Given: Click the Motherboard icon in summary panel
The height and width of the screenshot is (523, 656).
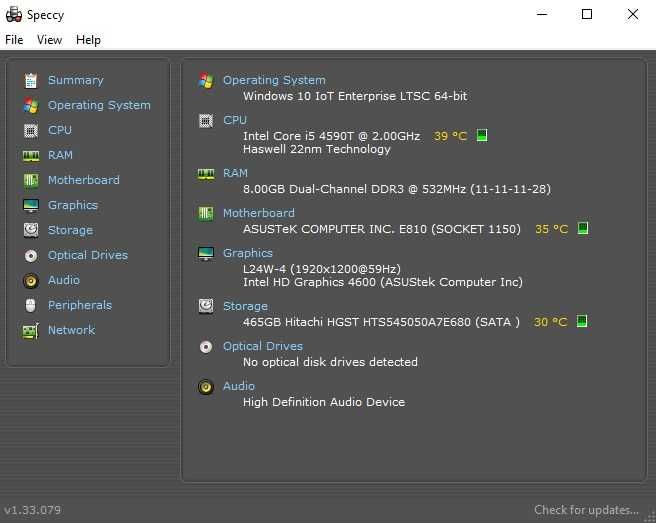Looking at the screenshot, I should pos(206,213).
